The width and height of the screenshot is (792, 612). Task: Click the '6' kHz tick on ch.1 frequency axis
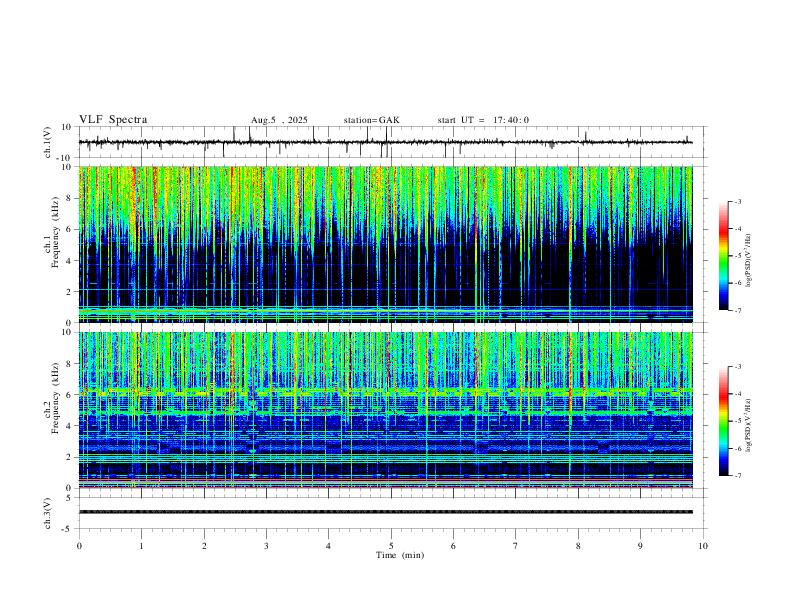pos(69,229)
